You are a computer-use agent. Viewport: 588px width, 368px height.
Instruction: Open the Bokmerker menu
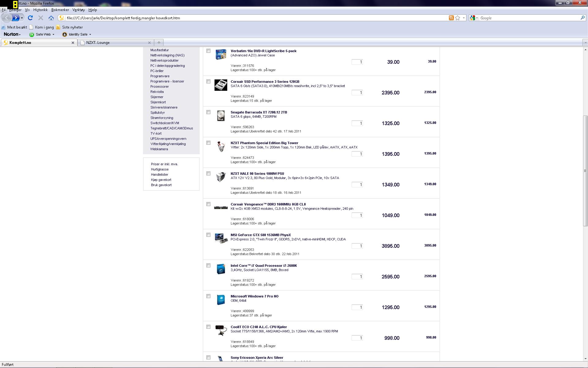tap(60, 10)
